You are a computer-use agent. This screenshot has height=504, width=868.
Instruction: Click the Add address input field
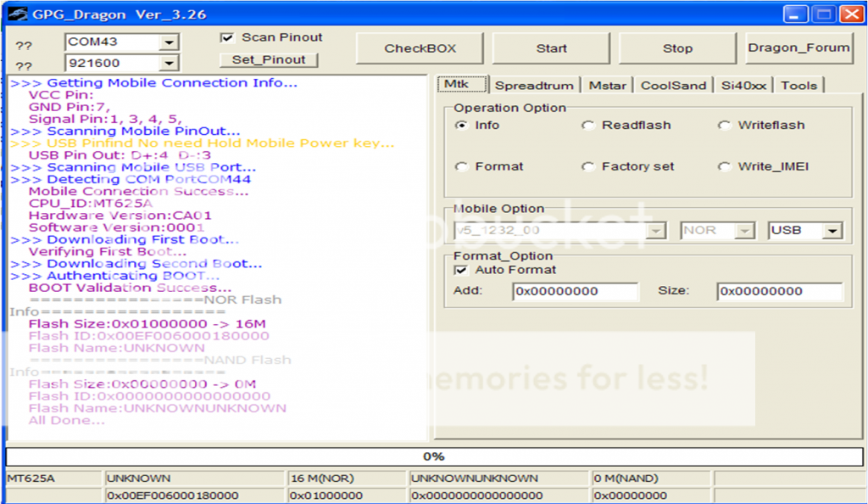coord(575,292)
